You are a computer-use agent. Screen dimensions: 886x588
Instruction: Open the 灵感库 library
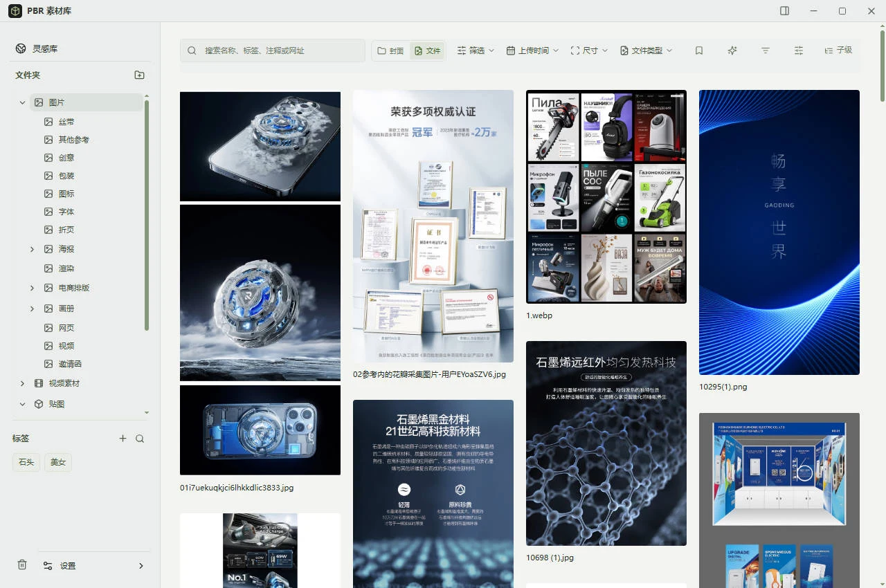37,49
